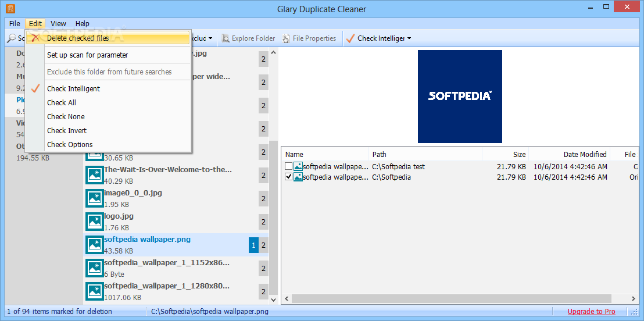Click image icon beside softpedia wallpaper.png
Screen dimensions: 644x321
[x=95, y=245]
